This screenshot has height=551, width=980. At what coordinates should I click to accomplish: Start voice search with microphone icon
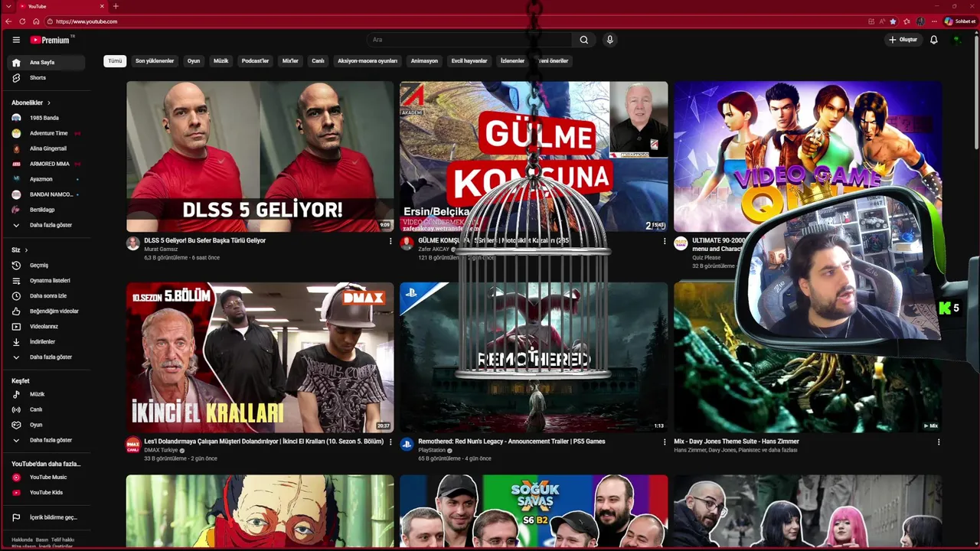coord(609,40)
